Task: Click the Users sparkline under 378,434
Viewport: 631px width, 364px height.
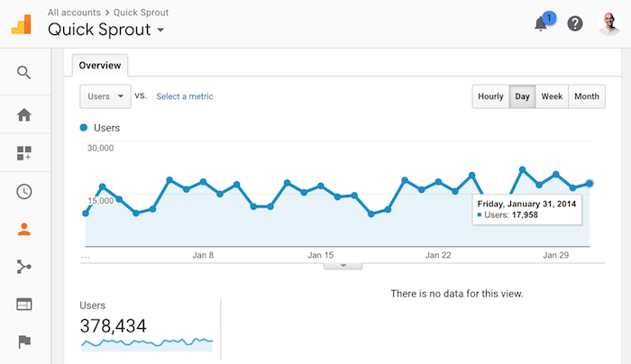Action: pyautogui.click(x=147, y=344)
